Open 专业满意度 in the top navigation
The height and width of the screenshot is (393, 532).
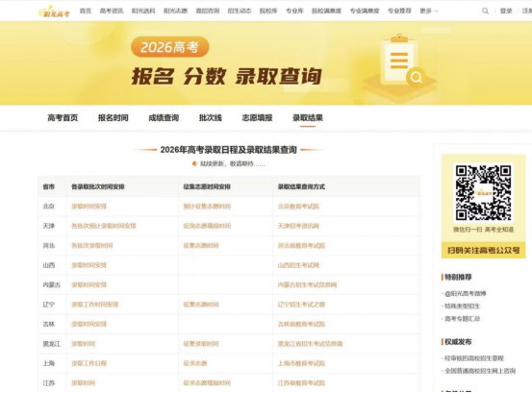[x=365, y=11]
